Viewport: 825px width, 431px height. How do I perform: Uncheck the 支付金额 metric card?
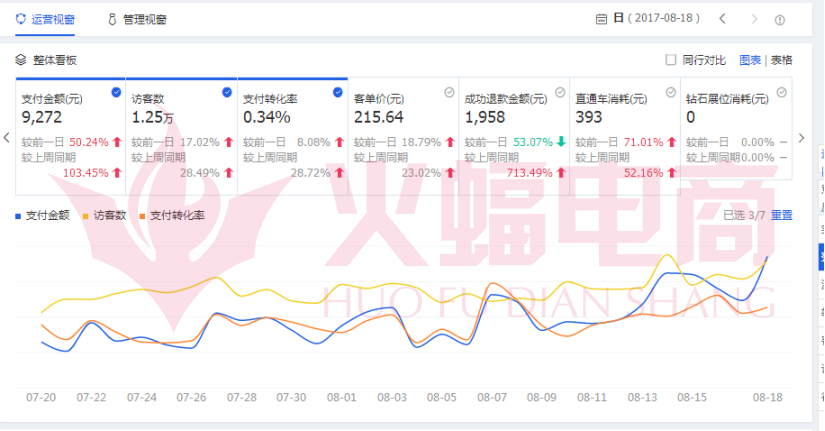pos(116,93)
